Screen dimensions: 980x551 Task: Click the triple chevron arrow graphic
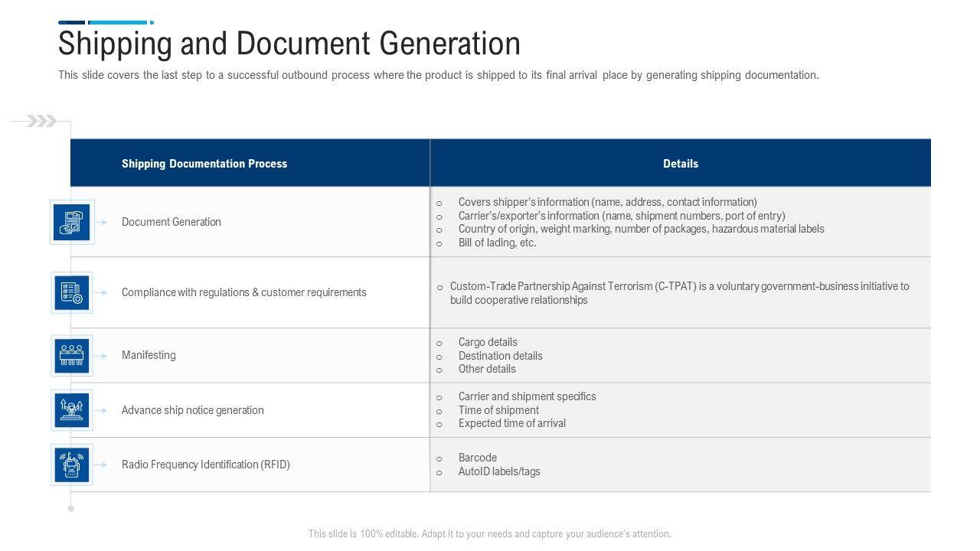pos(42,121)
